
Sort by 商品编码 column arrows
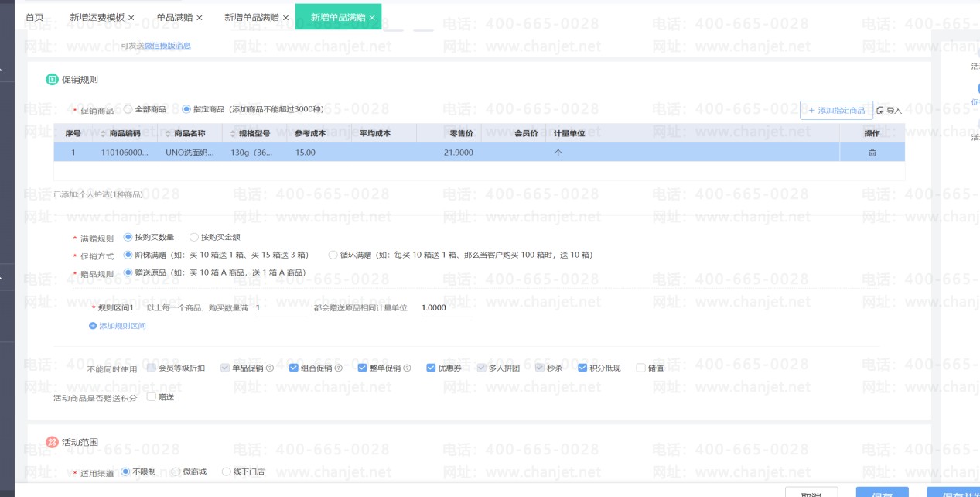pyautogui.click(x=104, y=133)
